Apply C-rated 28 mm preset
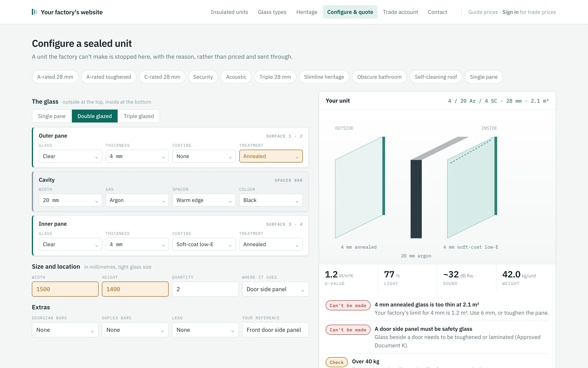 [x=162, y=77]
